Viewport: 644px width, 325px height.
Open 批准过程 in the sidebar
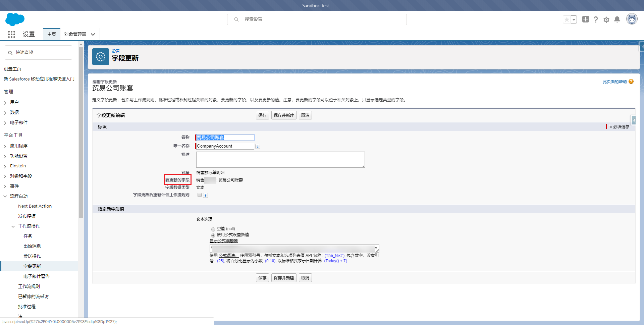27,307
